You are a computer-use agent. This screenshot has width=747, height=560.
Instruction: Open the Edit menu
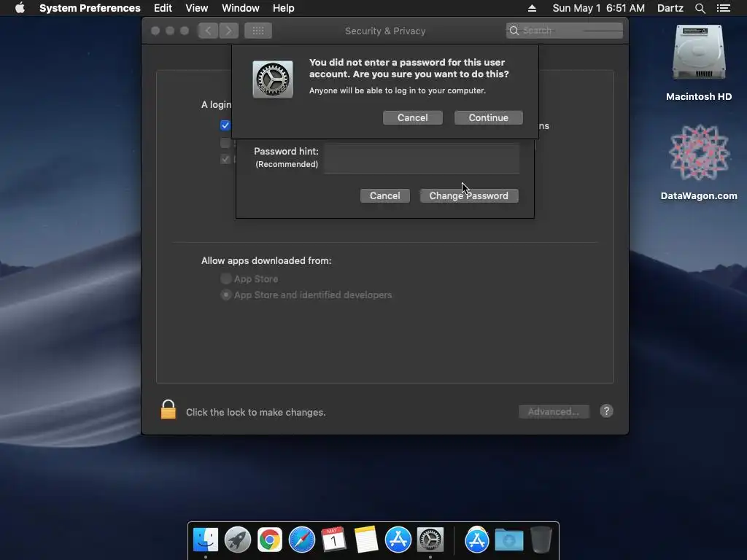tap(163, 8)
